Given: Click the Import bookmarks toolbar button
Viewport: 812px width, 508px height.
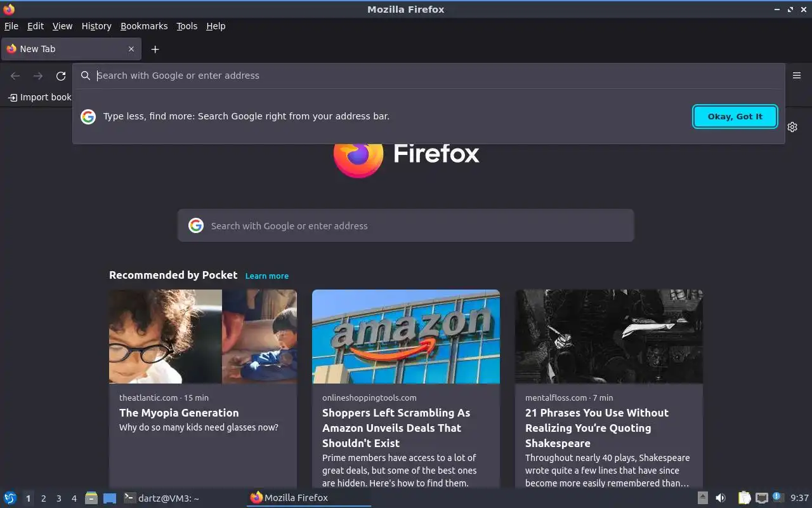Looking at the screenshot, I should click(x=39, y=97).
